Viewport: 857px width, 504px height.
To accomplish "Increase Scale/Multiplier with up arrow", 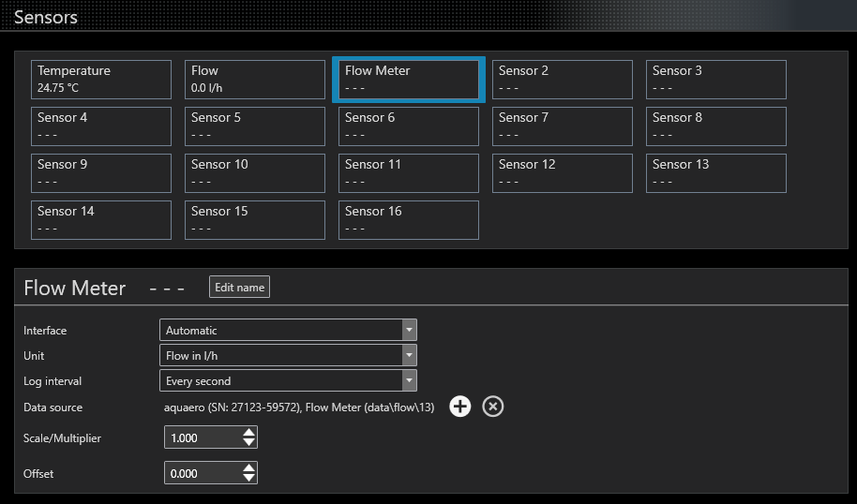I will pyautogui.click(x=248, y=432).
